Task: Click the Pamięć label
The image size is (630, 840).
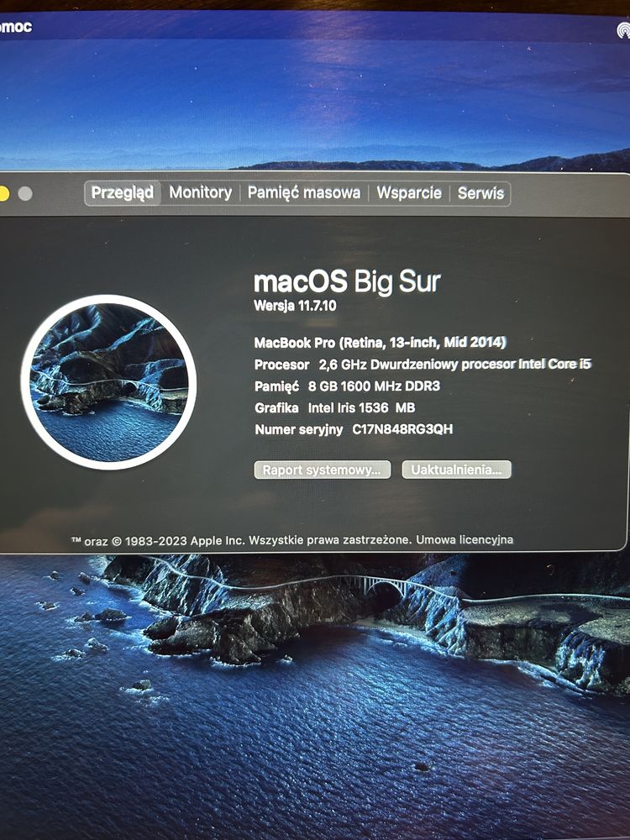Action: pos(276,386)
